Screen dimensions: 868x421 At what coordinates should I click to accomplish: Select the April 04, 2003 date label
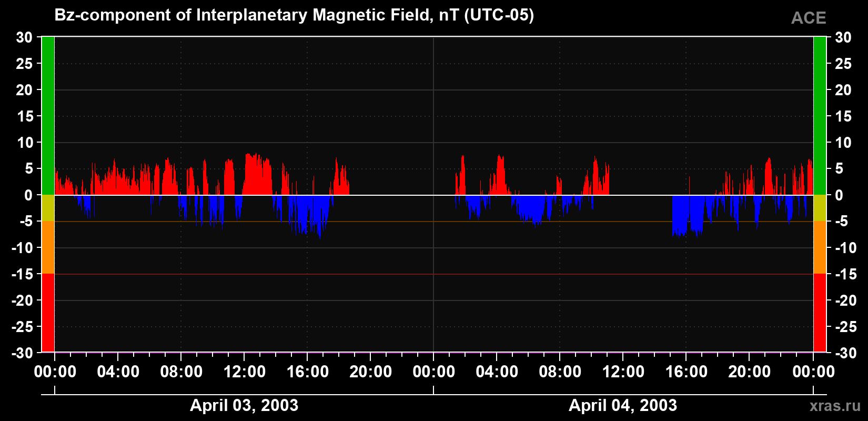(623, 405)
